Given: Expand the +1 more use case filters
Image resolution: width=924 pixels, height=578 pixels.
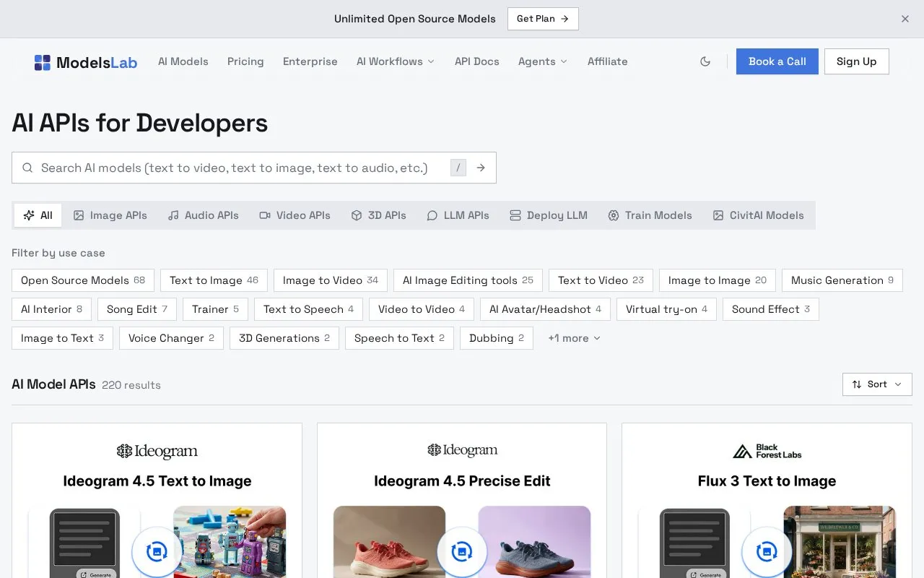Looking at the screenshot, I should point(574,338).
